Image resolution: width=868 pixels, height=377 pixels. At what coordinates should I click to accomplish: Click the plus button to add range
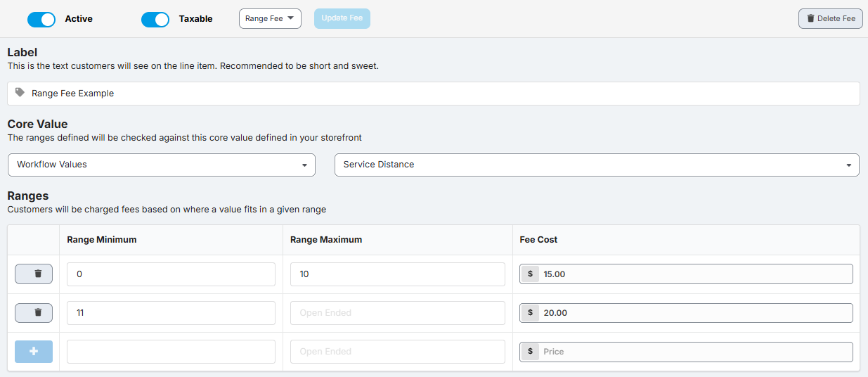34,352
